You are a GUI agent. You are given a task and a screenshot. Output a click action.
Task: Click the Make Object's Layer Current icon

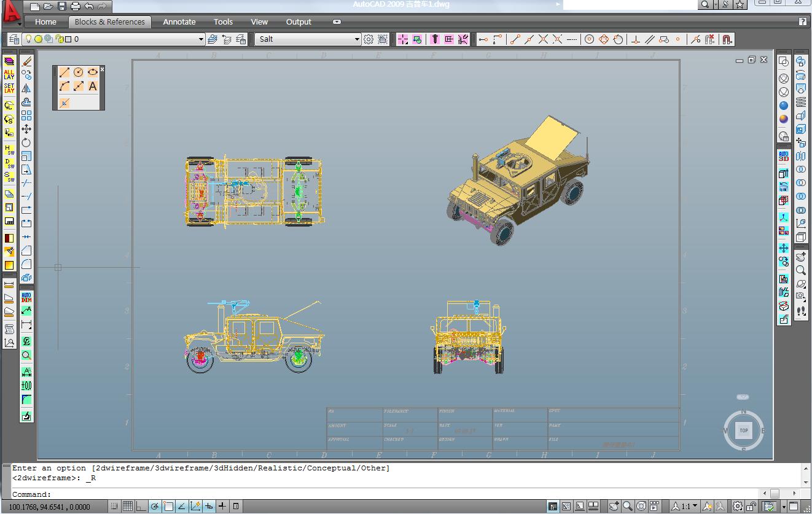pyautogui.click(x=213, y=39)
